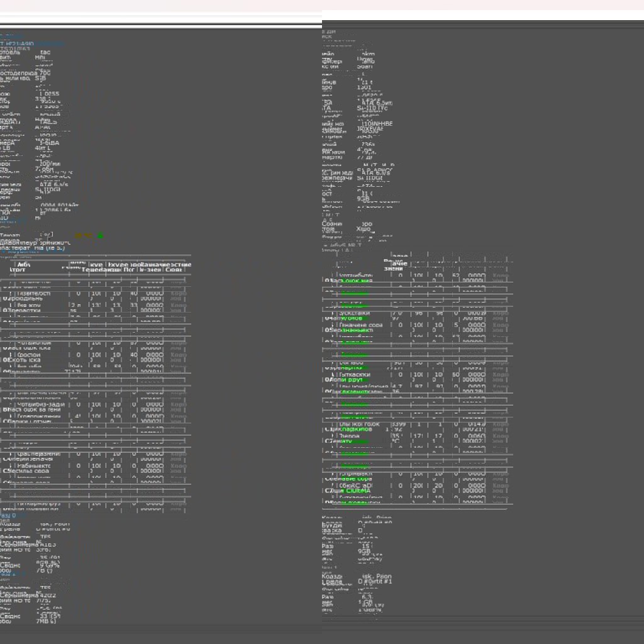Click right table 'Значение' column header

click(395, 264)
